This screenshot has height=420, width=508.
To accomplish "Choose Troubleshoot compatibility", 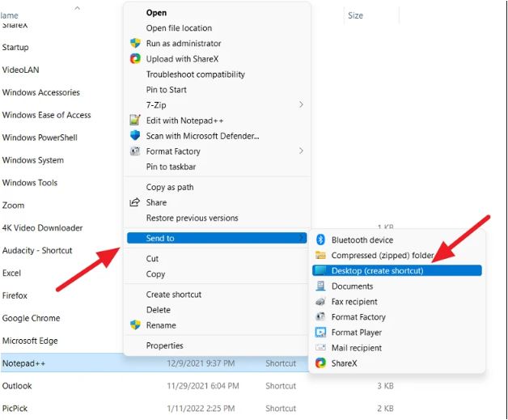I will click(x=196, y=74).
